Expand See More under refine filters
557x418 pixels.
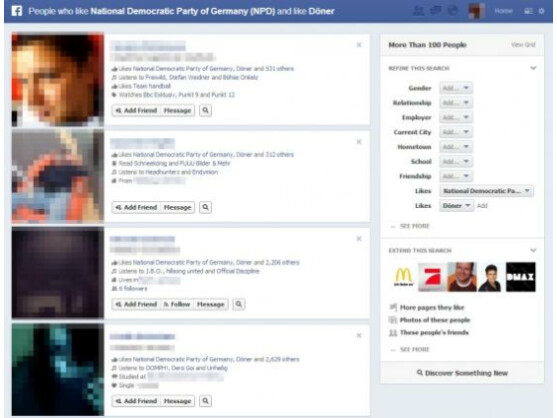pos(414,226)
